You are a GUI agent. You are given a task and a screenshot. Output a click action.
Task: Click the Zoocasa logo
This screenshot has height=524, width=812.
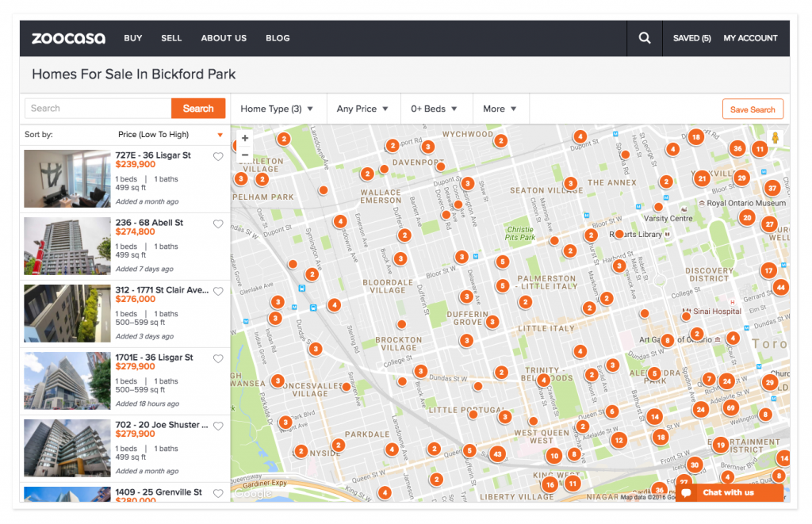point(68,38)
